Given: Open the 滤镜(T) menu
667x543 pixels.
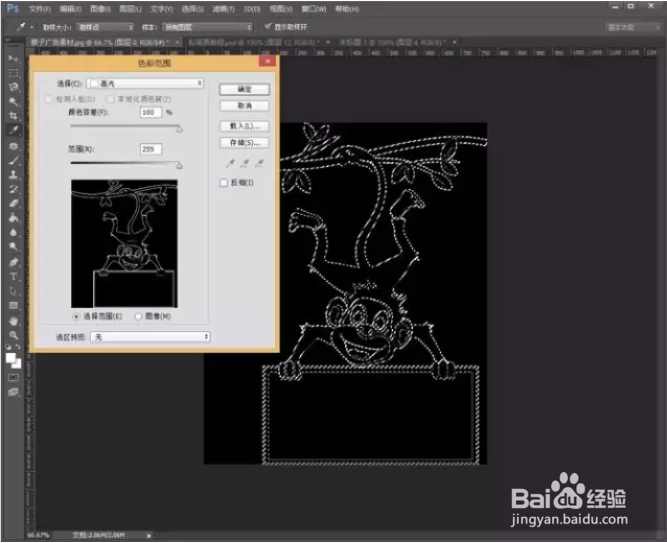Looking at the screenshot, I should click(223, 9).
